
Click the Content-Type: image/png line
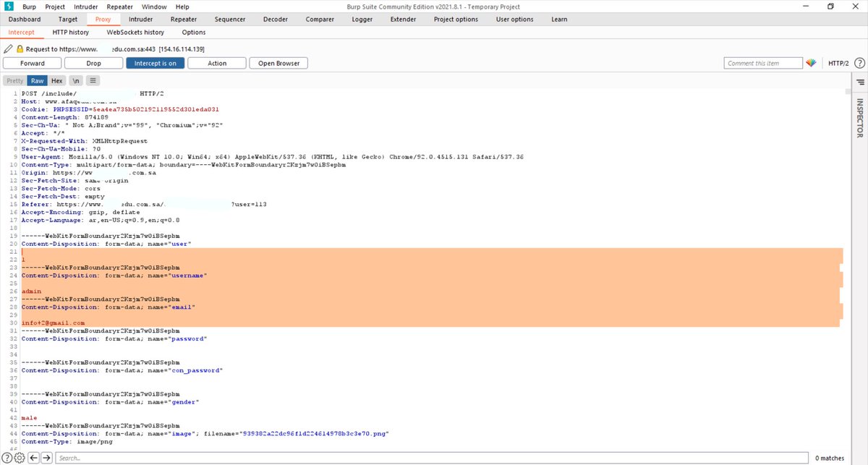[x=67, y=441]
